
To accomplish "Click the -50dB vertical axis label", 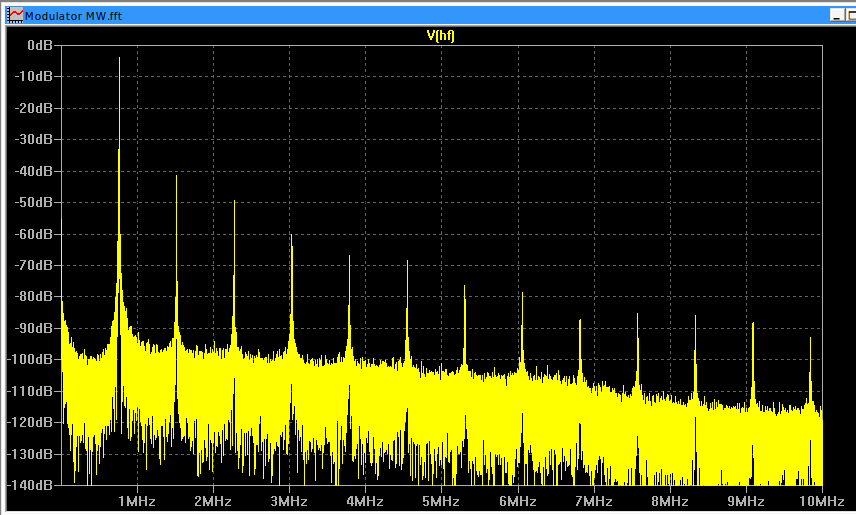I will click(x=36, y=203).
